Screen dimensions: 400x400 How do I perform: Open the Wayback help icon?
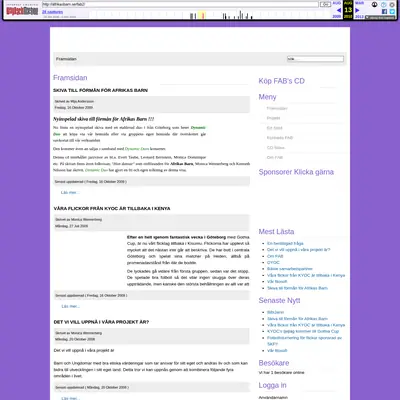tap(384, 5)
